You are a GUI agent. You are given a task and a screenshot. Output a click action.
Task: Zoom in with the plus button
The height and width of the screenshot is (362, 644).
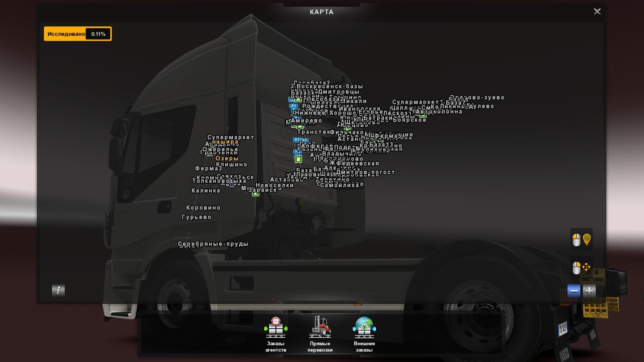589,291
